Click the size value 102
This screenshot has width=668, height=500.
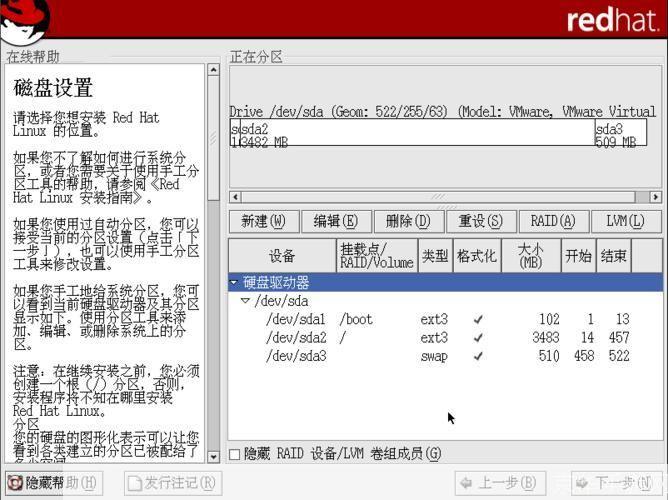point(549,319)
